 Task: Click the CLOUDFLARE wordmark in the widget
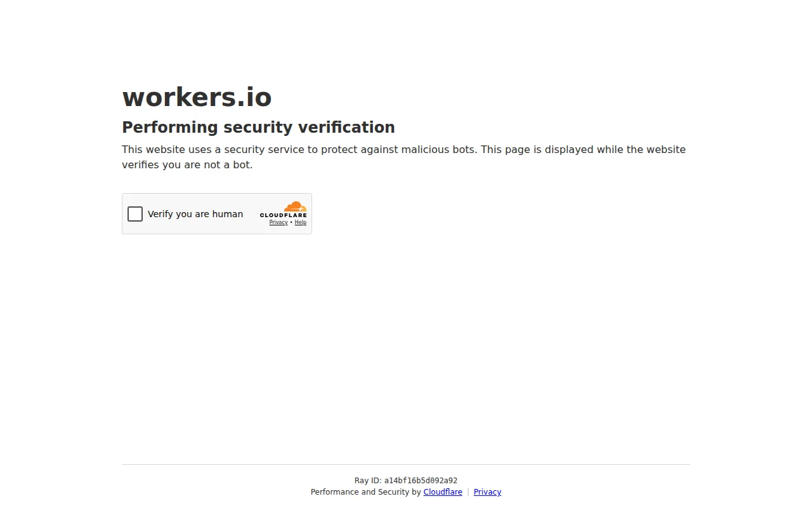pos(283,215)
